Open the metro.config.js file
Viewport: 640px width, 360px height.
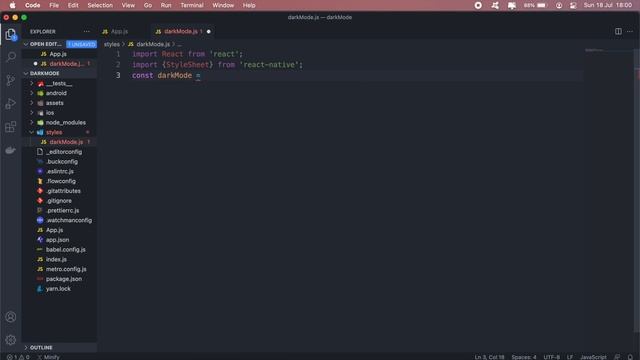tap(59, 269)
